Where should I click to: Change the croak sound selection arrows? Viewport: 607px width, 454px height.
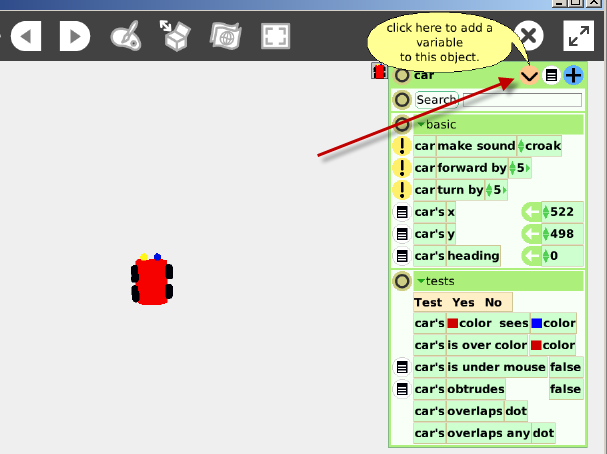tap(521, 146)
